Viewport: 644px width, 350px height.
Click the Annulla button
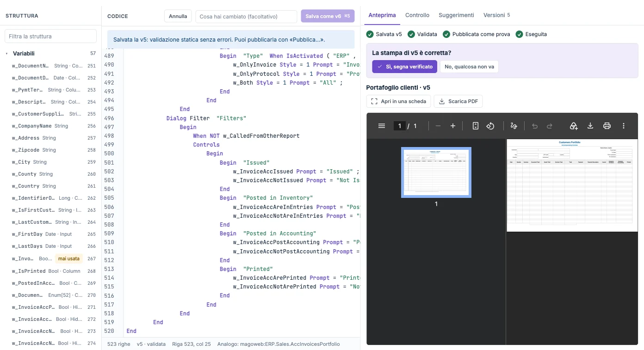(x=178, y=16)
